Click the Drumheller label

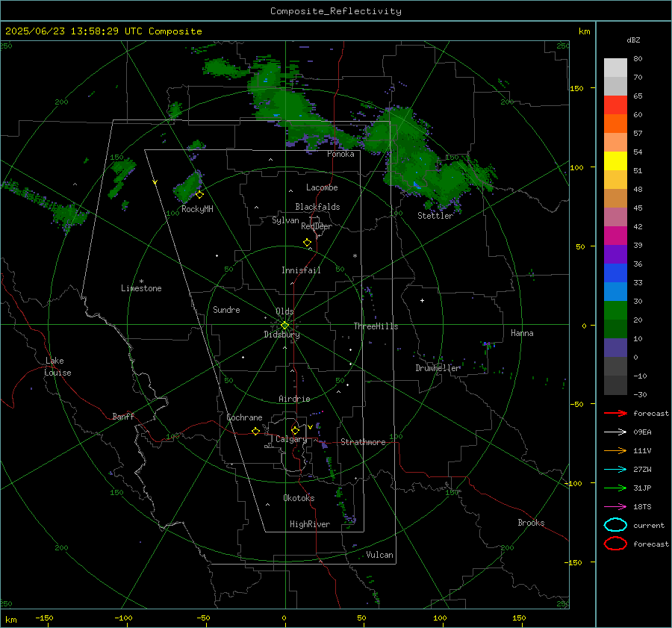pyautogui.click(x=438, y=368)
